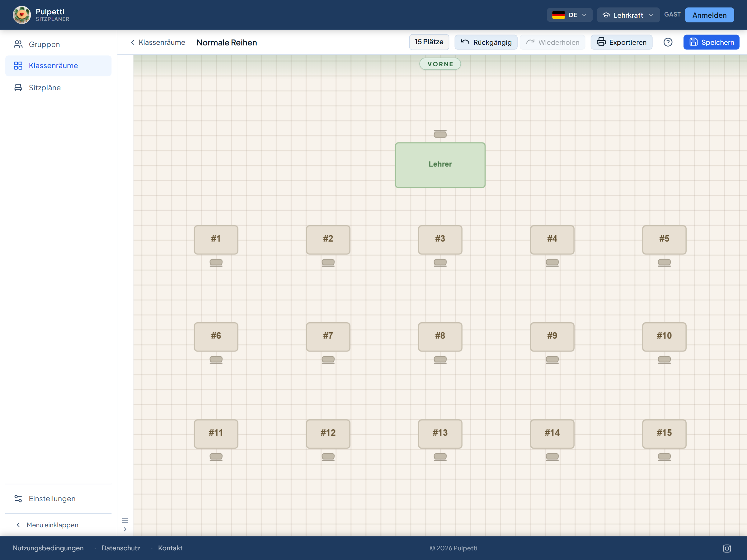Select desk #1
This screenshot has height=560, width=747.
click(216, 240)
